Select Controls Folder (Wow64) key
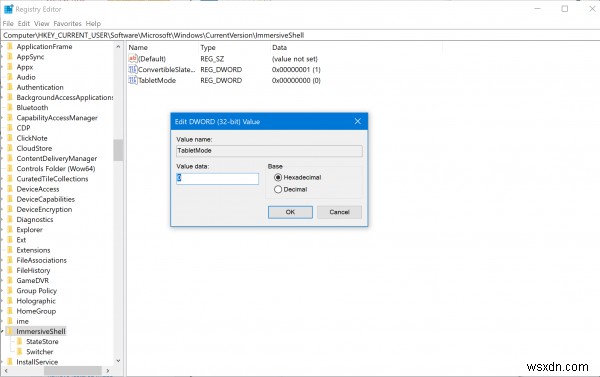Screen dimensions: 600x377 point(56,169)
